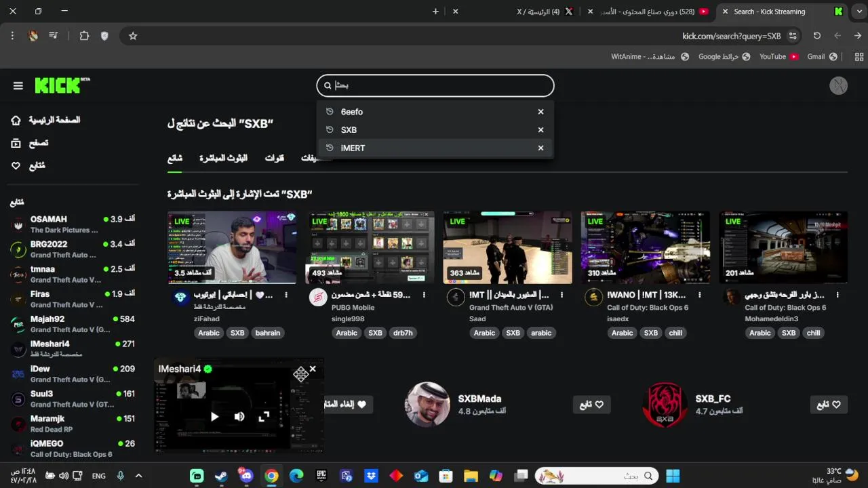Open options menu for Saad stream
Viewport: 868px width, 488px height.
(562, 295)
